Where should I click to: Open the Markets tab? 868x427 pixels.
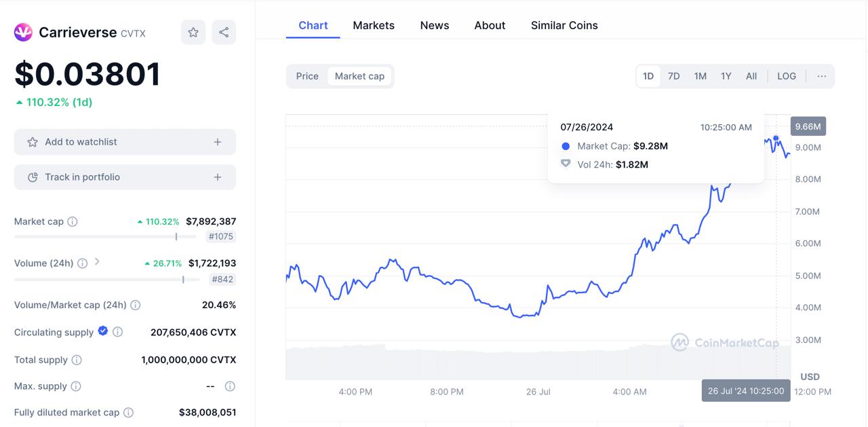click(x=374, y=25)
